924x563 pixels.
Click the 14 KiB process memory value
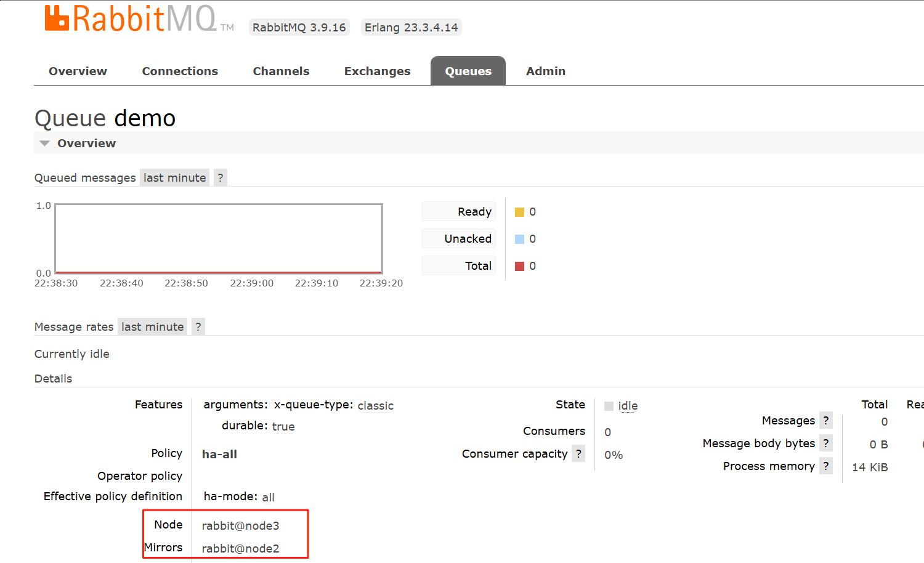(x=870, y=467)
